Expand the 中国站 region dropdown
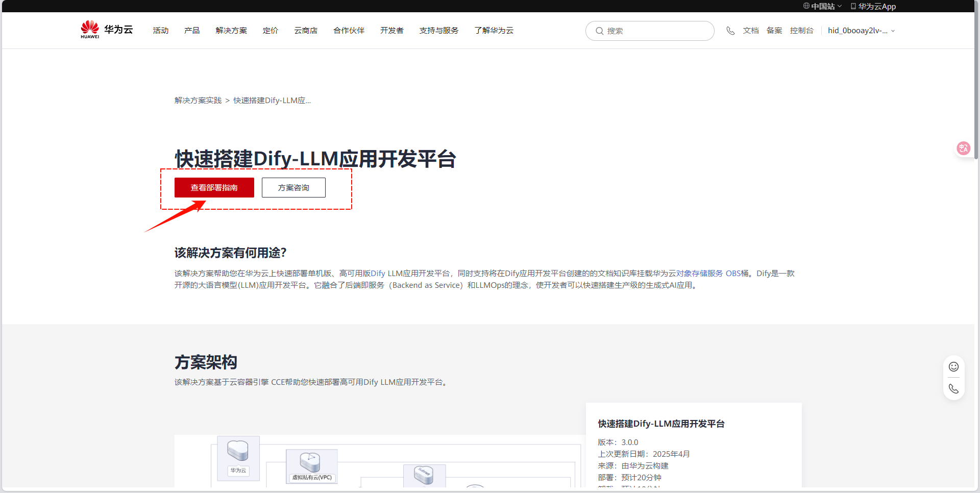 [822, 6]
